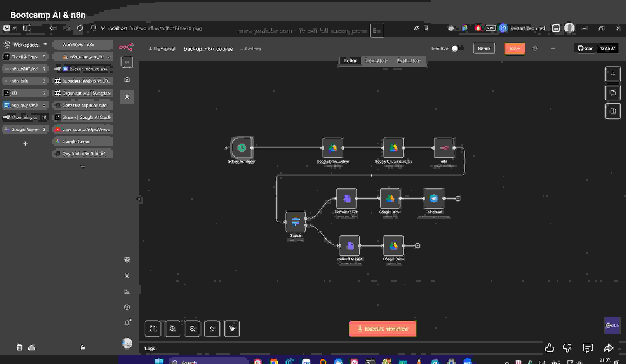This screenshot has height=364, width=626.
Task: Select the Schedule Trigger node
Action: point(242,148)
